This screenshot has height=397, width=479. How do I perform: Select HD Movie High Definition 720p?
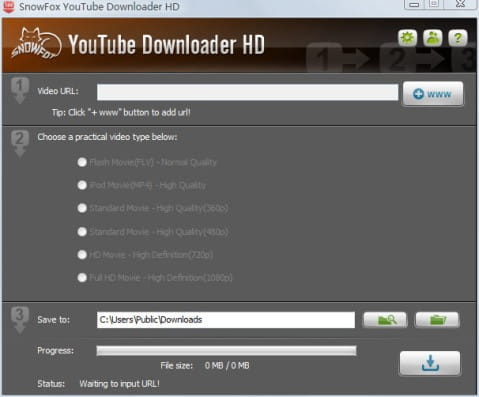pos(82,255)
